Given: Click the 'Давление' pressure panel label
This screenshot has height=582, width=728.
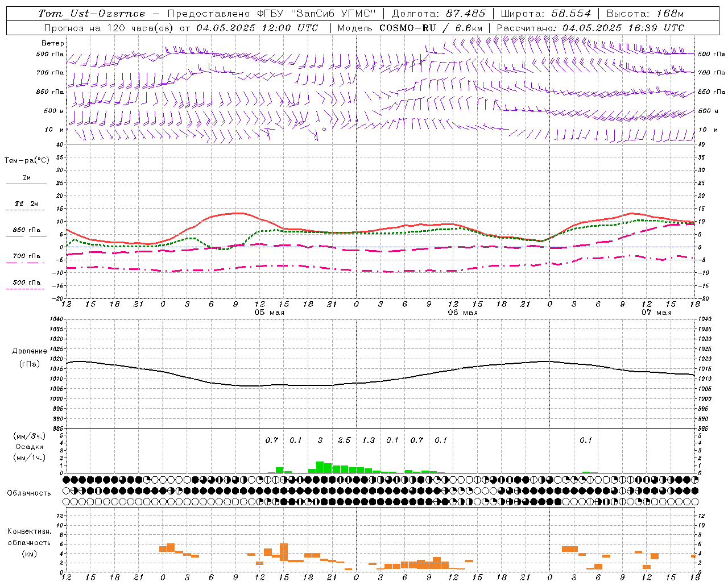Looking at the screenshot, I should [29, 351].
